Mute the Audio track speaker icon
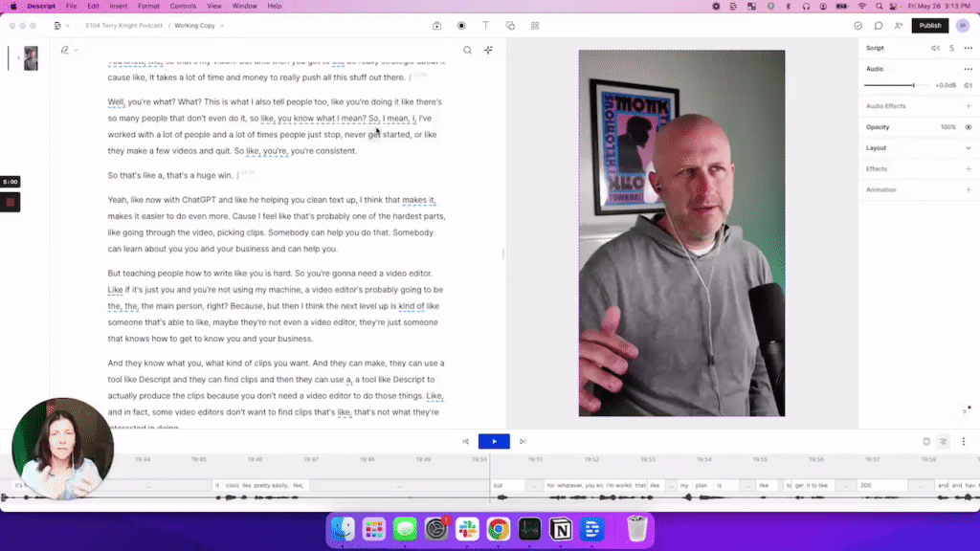The height and width of the screenshot is (551, 980). [969, 85]
